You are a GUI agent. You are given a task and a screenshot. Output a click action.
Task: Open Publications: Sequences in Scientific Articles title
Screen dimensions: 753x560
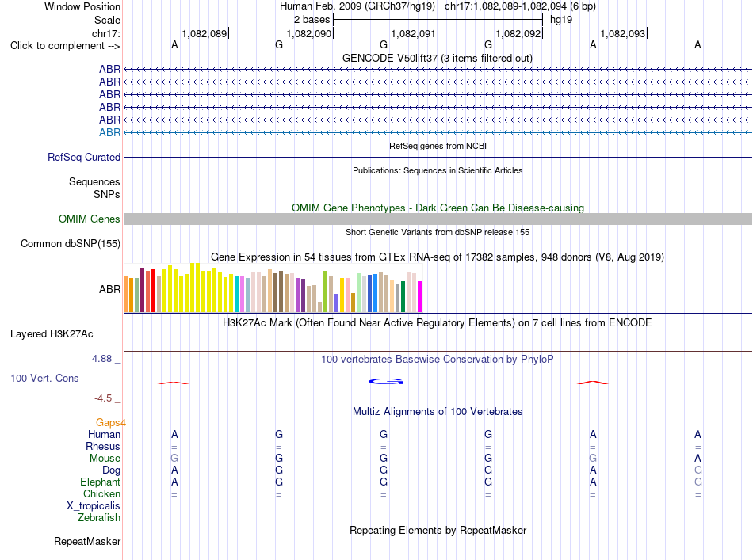[x=438, y=170]
